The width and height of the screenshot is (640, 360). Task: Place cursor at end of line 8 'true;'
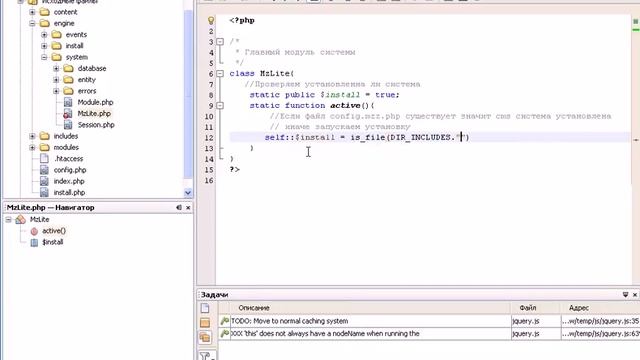click(400, 95)
